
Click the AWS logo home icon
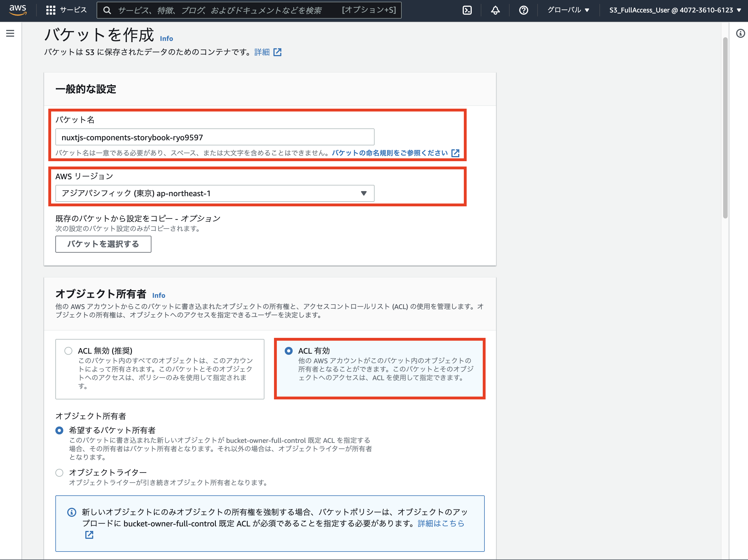(x=18, y=10)
